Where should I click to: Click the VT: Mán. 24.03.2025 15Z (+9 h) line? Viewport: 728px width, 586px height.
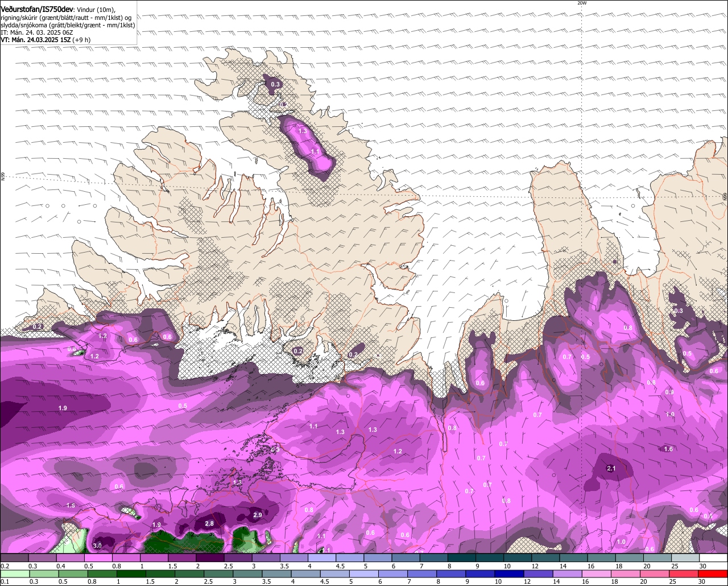[x=45, y=40]
